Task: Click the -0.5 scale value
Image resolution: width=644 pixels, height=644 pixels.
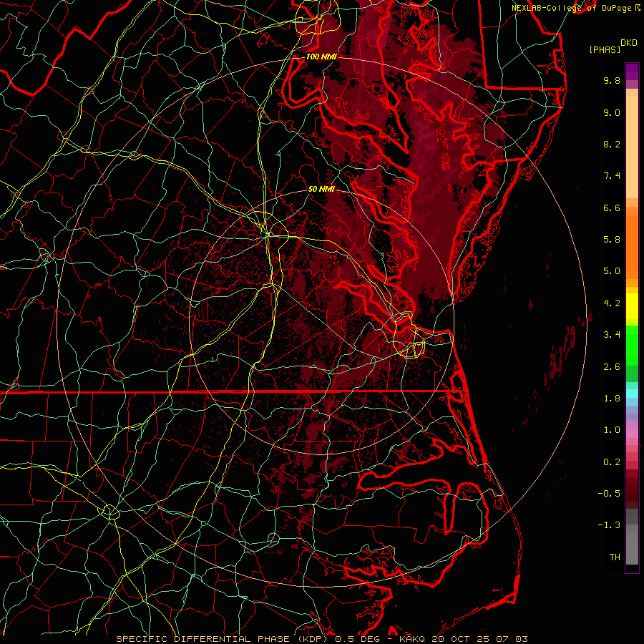Action: pyautogui.click(x=609, y=494)
